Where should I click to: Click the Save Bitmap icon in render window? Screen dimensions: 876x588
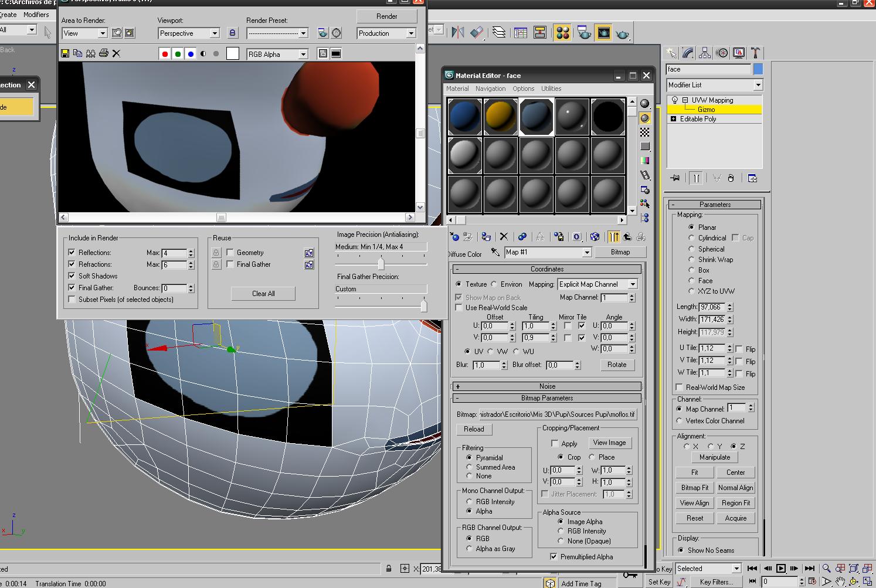[x=65, y=53]
